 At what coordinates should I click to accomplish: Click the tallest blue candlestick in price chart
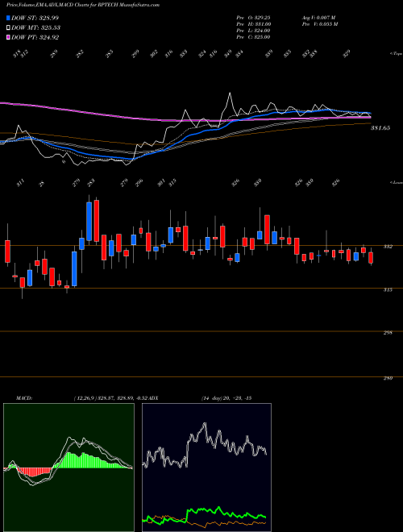tap(89, 222)
